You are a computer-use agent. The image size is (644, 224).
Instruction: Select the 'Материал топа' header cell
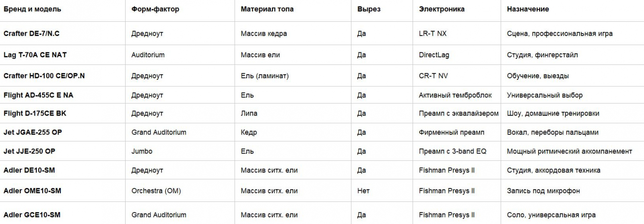[x=267, y=9]
